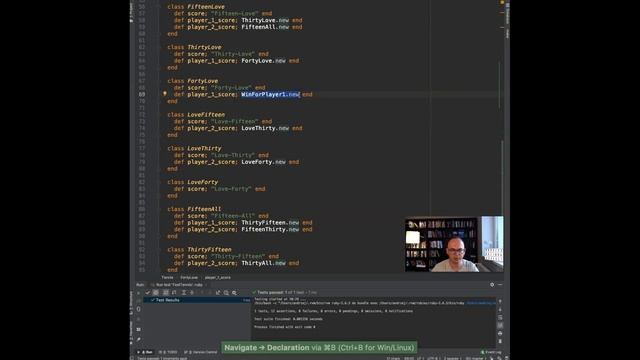Click the print icon in console side toolbar

pyautogui.click(x=500, y=333)
